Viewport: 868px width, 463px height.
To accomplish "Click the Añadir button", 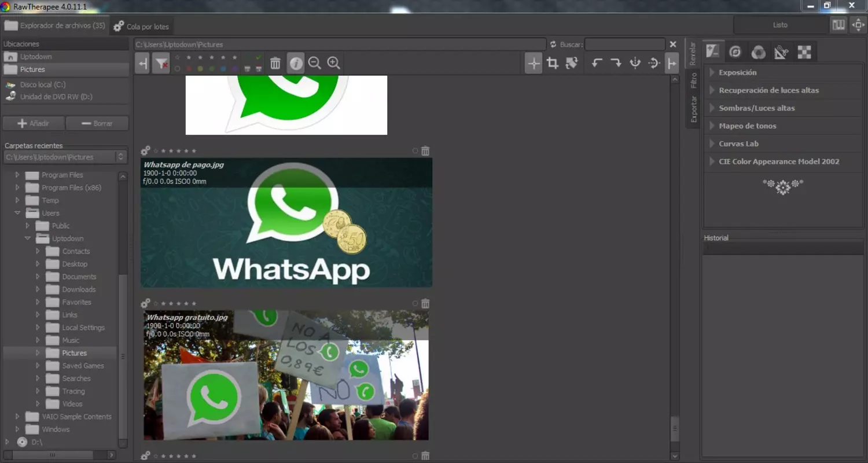I will pyautogui.click(x=33, y=123).
